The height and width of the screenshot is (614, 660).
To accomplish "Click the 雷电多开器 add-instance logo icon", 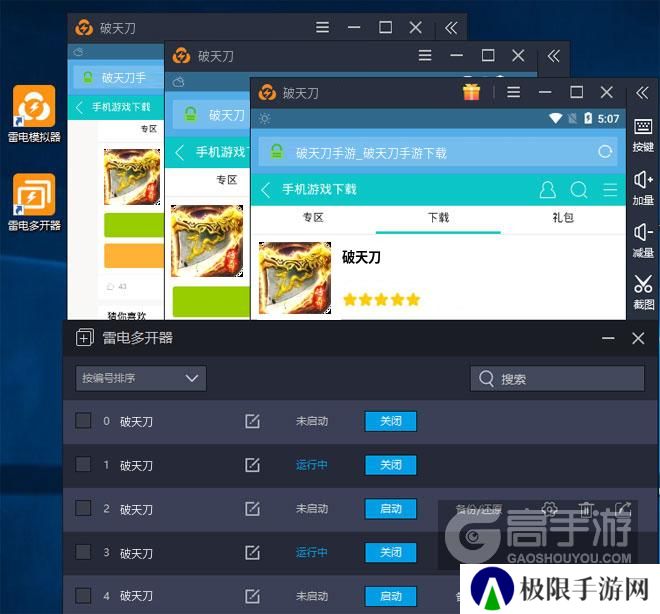I will (85, 338).
